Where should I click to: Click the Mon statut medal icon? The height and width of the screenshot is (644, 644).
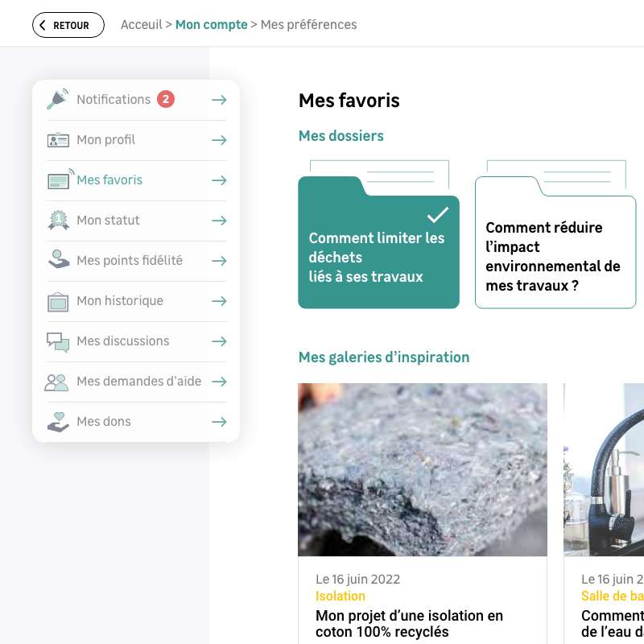(x=58, y=221)
